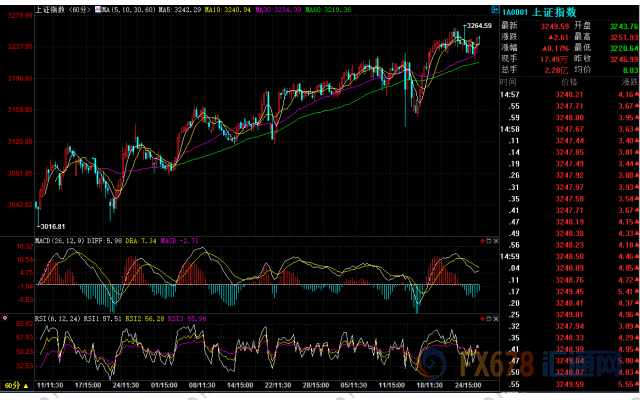Select the 上证指数 〈60分〉 chart title
Viewport: 640px width, 400px height.
[x=63, y=9]
